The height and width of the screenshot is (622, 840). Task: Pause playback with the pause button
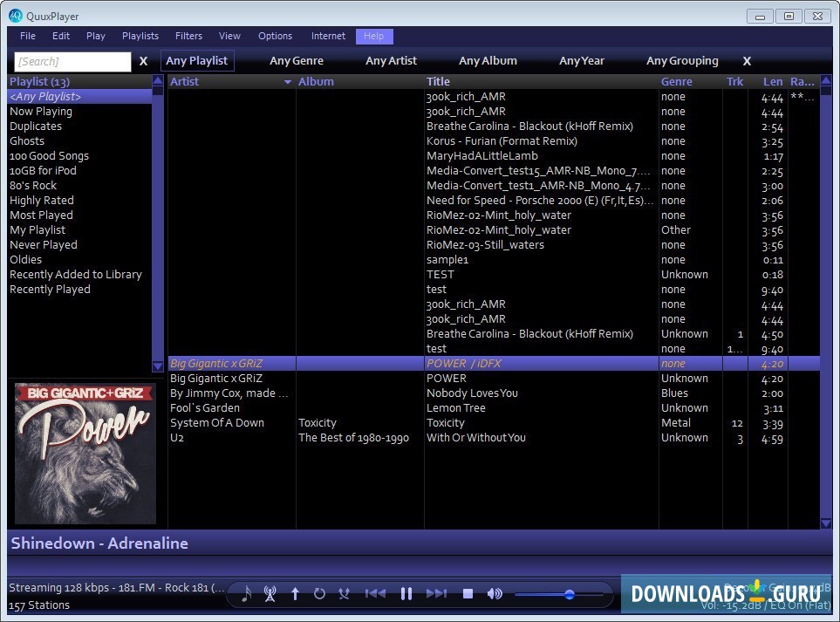[x=406, y=594]
